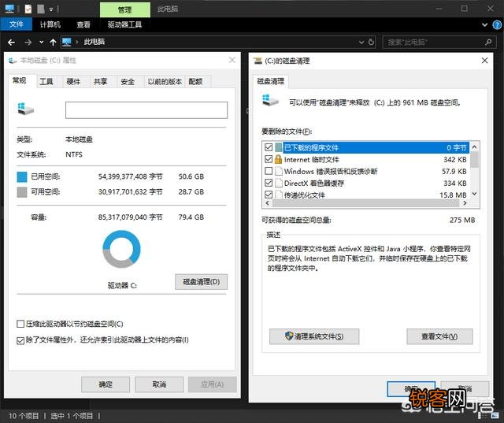Image resolution: width=504 pixels, height=423 pixels.
Task: Go up one level with up arrow
Action: point(53,42)
